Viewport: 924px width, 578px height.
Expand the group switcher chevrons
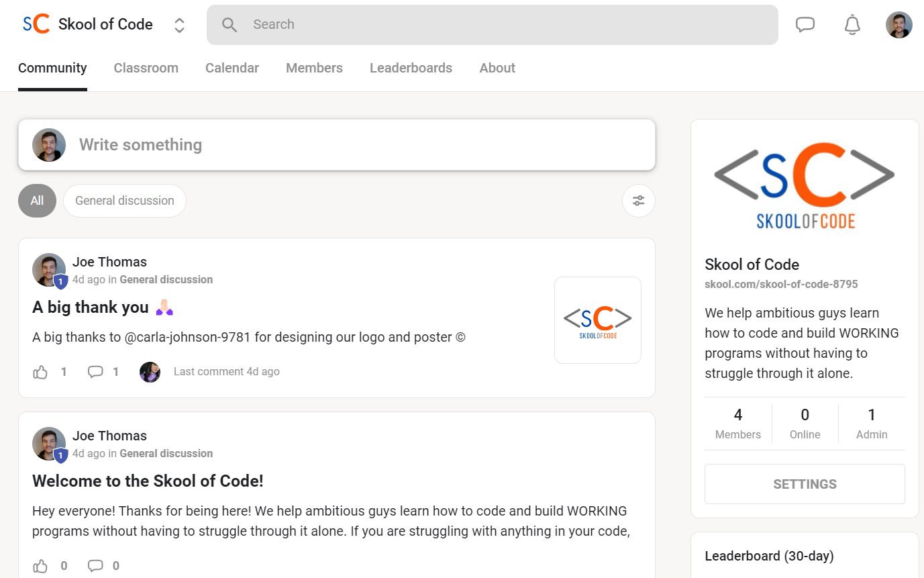(179, 26)
